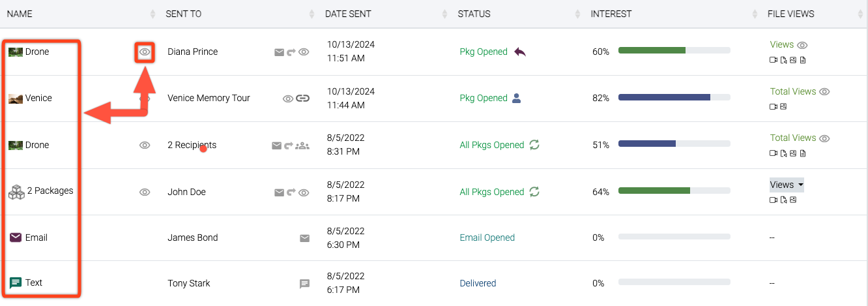This screenshot has width=868, height=306.
Task: Open the Views dropdown for John Doe
Action: [x=787, y=185]
